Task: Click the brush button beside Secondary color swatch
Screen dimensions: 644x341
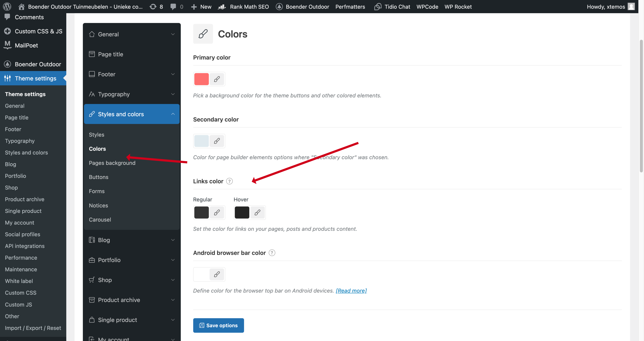Action: (x=217, y=141)
